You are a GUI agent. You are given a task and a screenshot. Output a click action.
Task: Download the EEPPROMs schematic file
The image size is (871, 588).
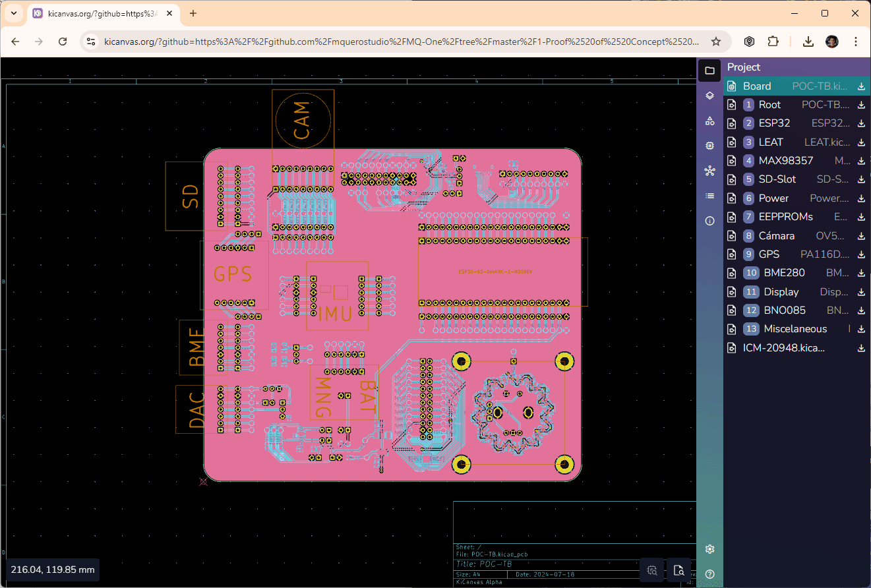[x=861, y=217]
